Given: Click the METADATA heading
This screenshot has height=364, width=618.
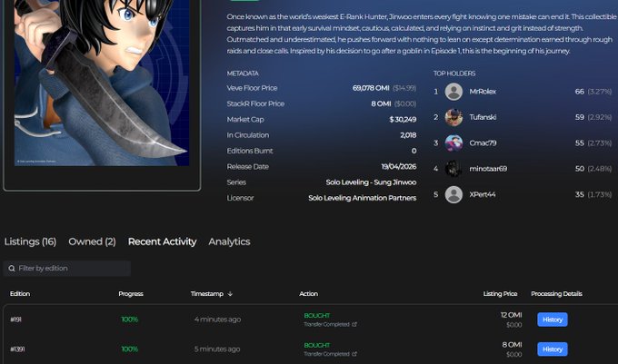Looking at the screenshot, I should click(243, 74).
